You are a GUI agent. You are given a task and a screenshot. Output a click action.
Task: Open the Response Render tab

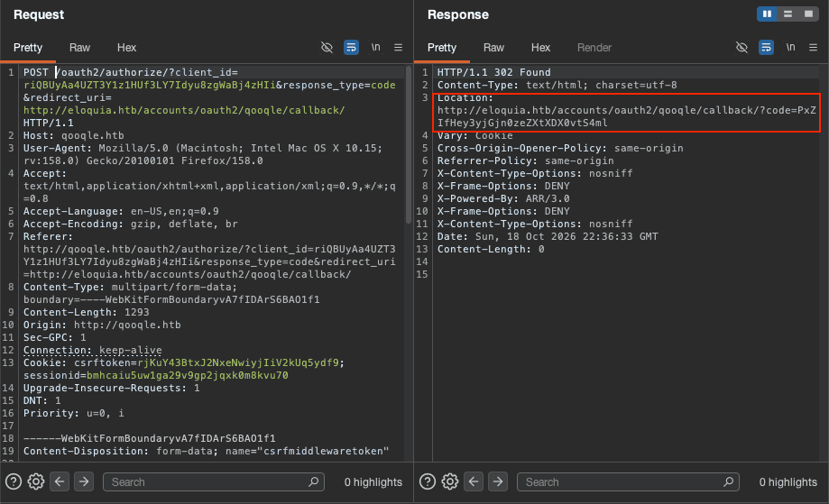594,48
